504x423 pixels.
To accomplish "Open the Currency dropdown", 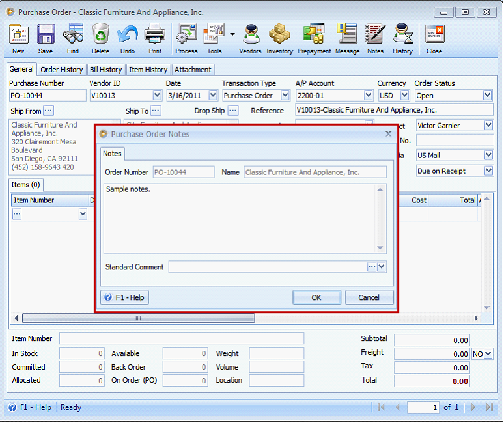I will [x=404, y=96].
